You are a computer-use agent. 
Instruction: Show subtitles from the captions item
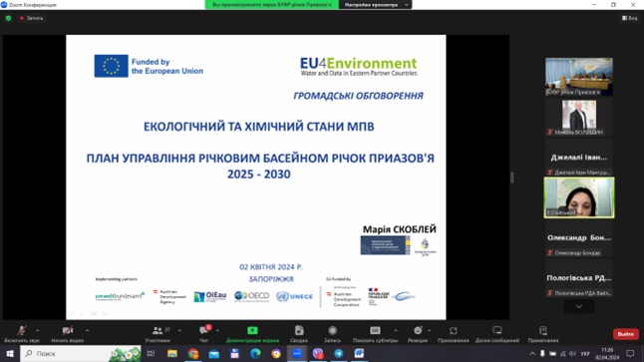coord(375,330)
